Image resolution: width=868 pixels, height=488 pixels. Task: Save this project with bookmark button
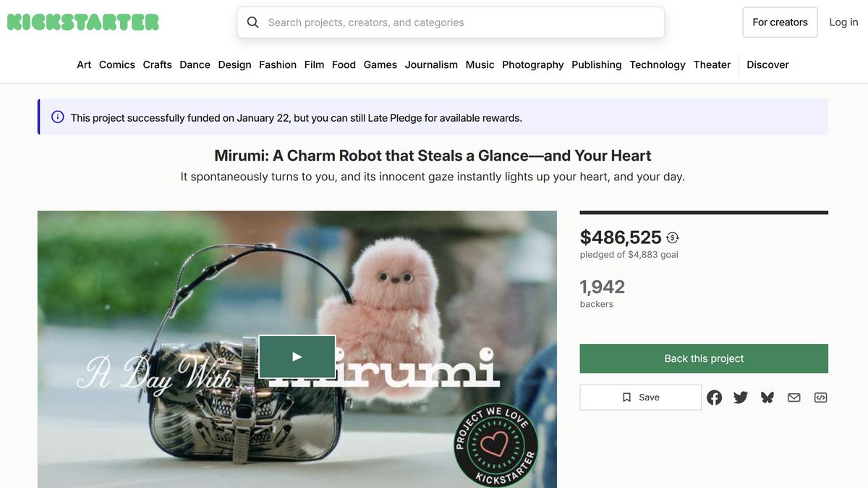click(640, 397)
